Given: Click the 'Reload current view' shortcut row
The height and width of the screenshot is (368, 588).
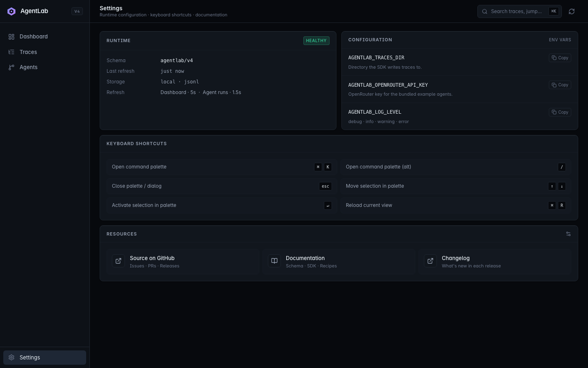Looking at the screenshot, I should pyautogui.click(x=456, y=205).
